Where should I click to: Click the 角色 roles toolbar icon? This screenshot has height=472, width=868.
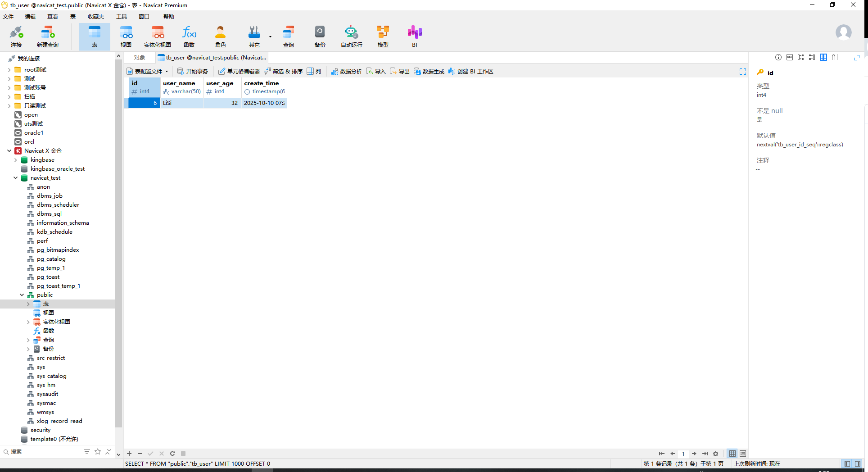[x=221, y=36]
